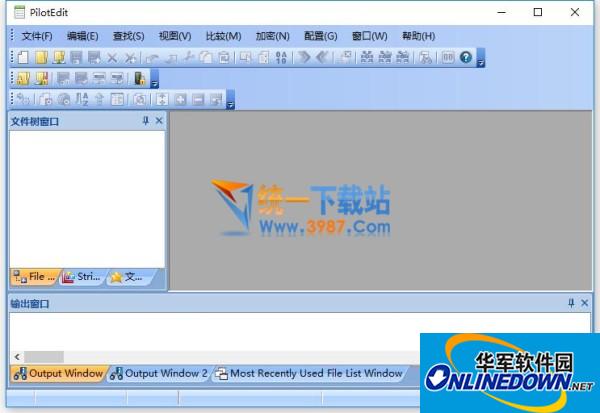This screenshot has height=413, width=600.
Task: Click the Copy icon in toolbar
Action: pyautogui.click(x=206, y=57)
